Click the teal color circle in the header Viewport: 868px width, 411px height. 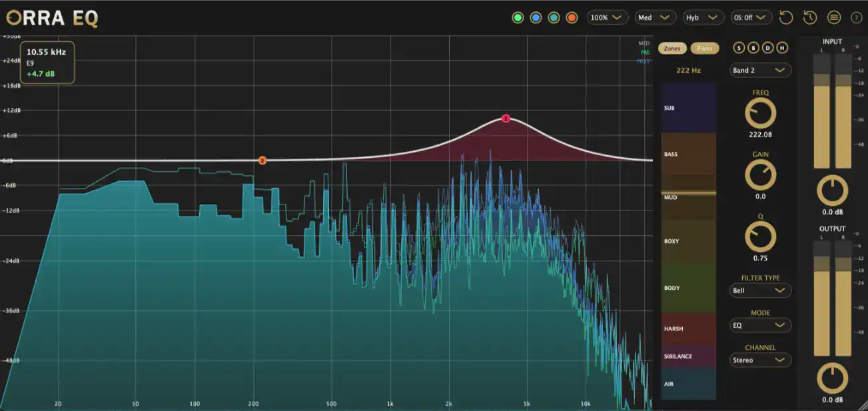tap(554, 17)
